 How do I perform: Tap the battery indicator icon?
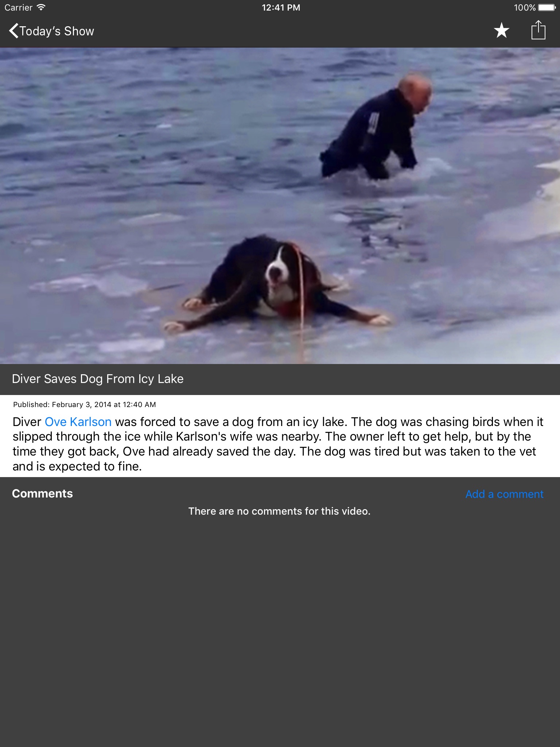(547, 8)
